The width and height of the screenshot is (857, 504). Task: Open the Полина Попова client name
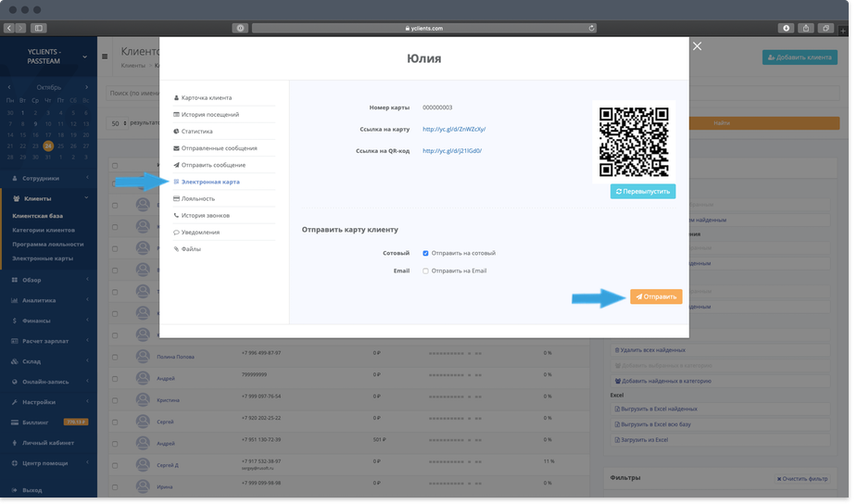point(175,357)
